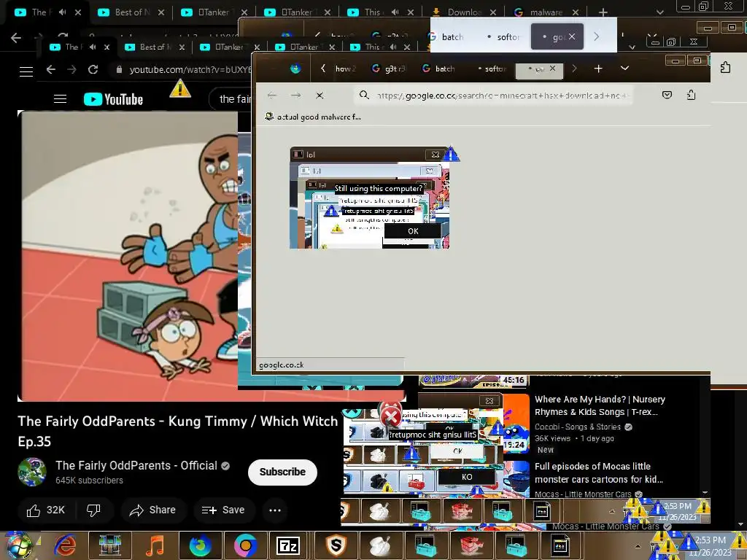Open the pixel-art building taskbar icon
The height and width of the screenshot is (560, 747).
tap(110, 545)
